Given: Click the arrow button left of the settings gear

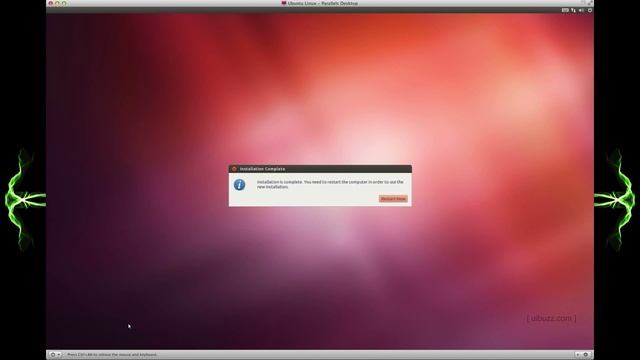Looking at the screenshot, I should 578,355.
